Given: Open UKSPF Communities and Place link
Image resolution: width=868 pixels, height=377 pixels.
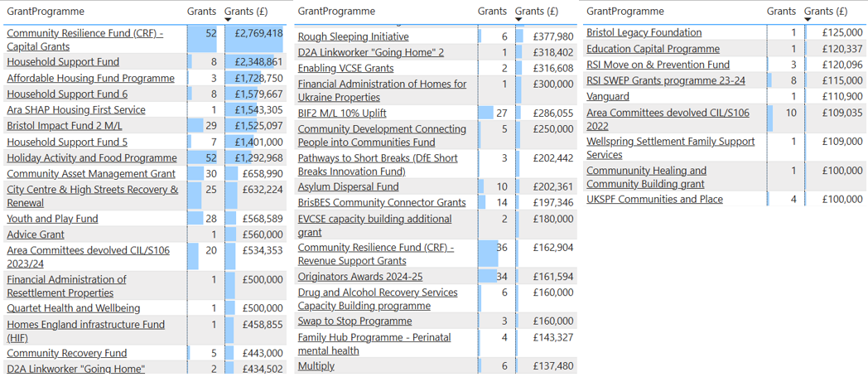Looking at the screenshot, I should click(654, 199).
